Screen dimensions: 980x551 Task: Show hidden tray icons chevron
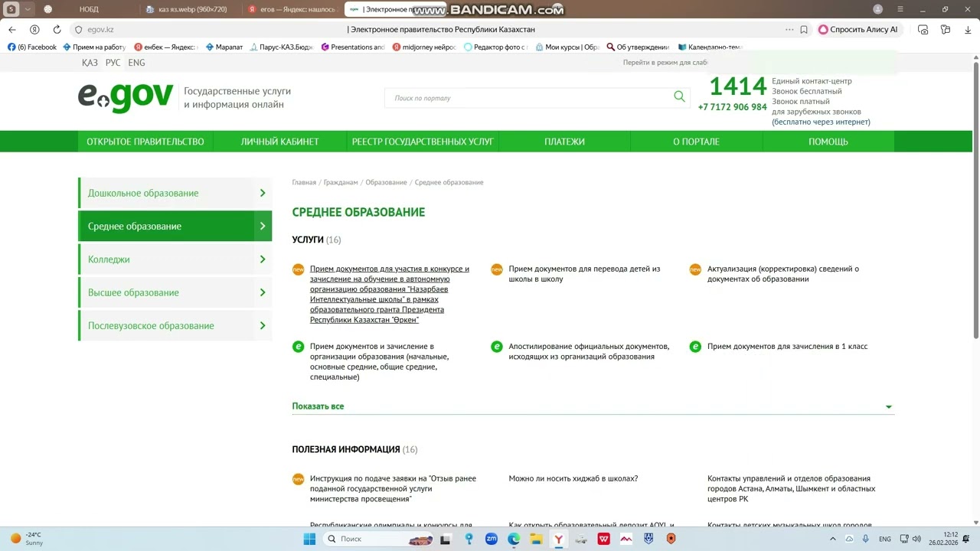coord(832,539)
